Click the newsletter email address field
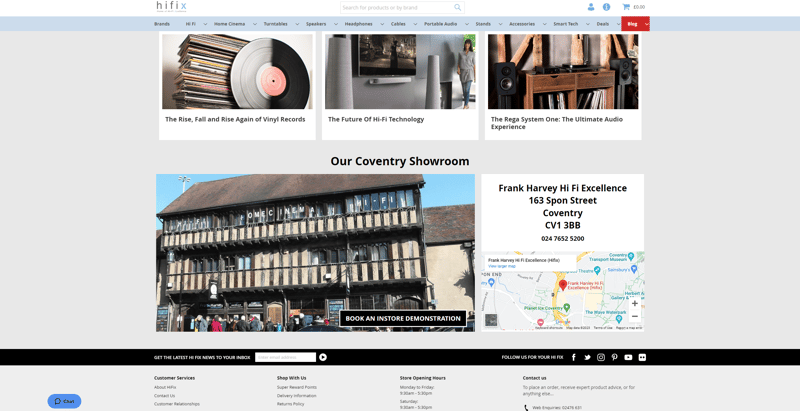Viewport: 800px width, 411px height. pyautogui.click(x=285, y=357)
